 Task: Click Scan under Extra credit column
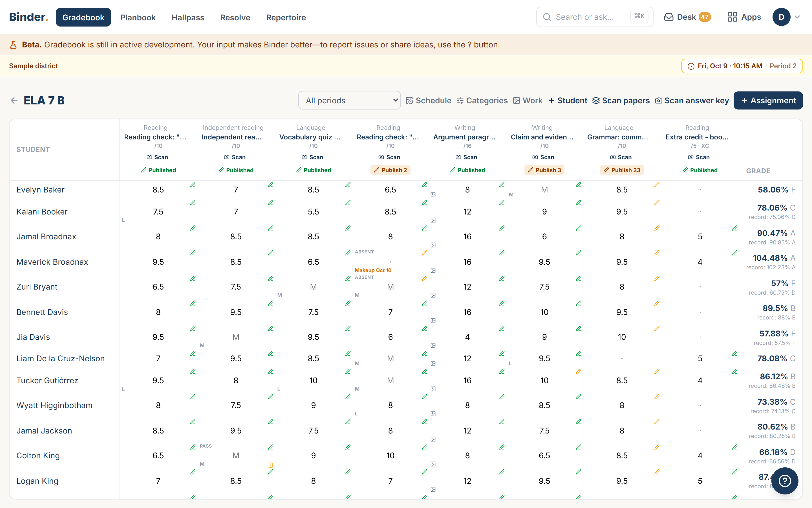[699, 157]
